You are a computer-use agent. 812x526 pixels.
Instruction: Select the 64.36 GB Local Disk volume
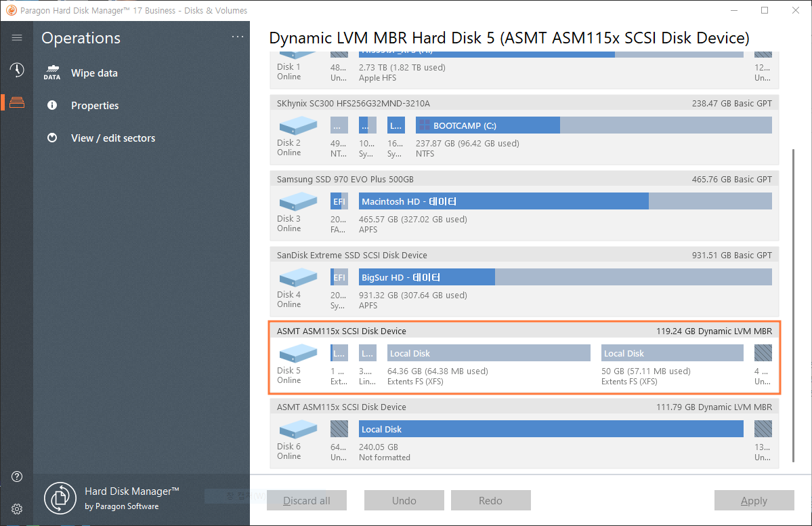pyautogui.click(x=489, y=353)
